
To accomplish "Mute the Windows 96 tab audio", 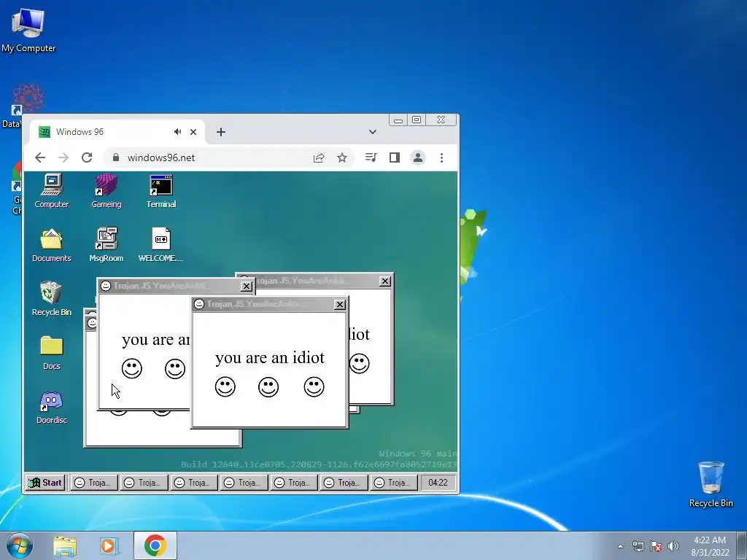I will point(178,132).
